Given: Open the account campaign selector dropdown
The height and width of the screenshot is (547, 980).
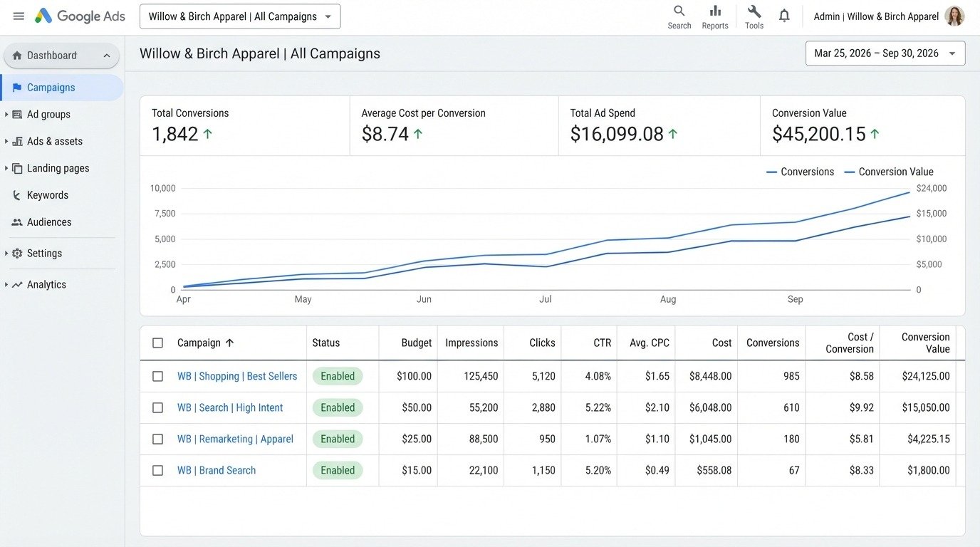Looking at the screenshot, I should tap(240, 16).
